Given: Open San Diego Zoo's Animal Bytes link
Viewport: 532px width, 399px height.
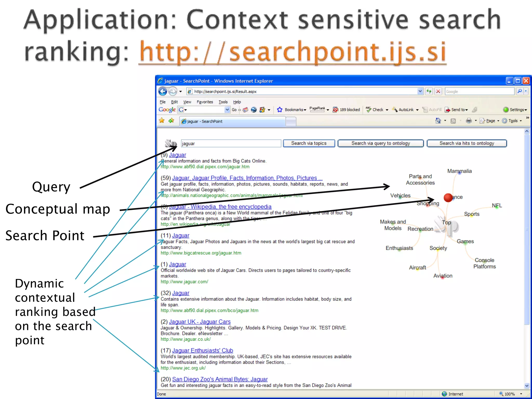Looking at the screenshot, I should [220, 379].
